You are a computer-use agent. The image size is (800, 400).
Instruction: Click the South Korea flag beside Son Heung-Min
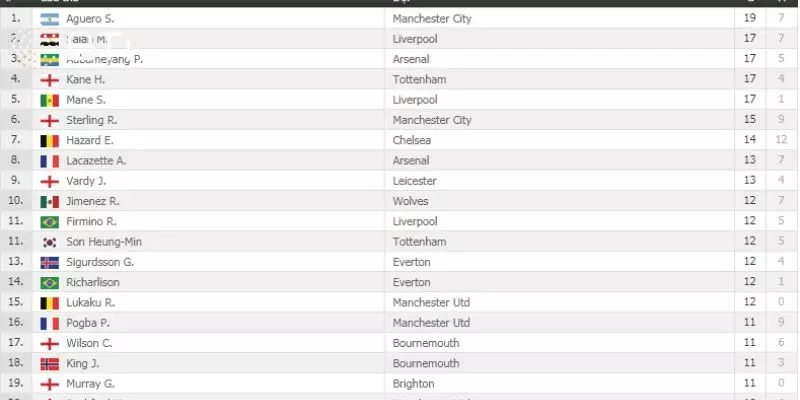(x=49, y=242)
